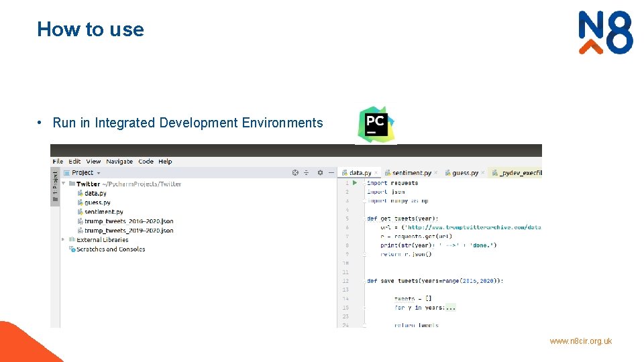The width and height of the screenshot is (644, 362).
Task: Click the collapse all icon in Project panel
Action: pos(307,173)
